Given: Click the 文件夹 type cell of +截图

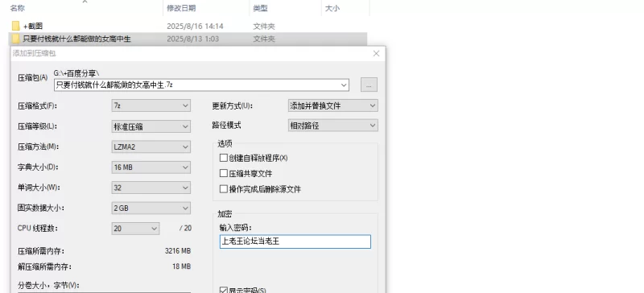Looking at the screenshot, I should coord(264,27).
